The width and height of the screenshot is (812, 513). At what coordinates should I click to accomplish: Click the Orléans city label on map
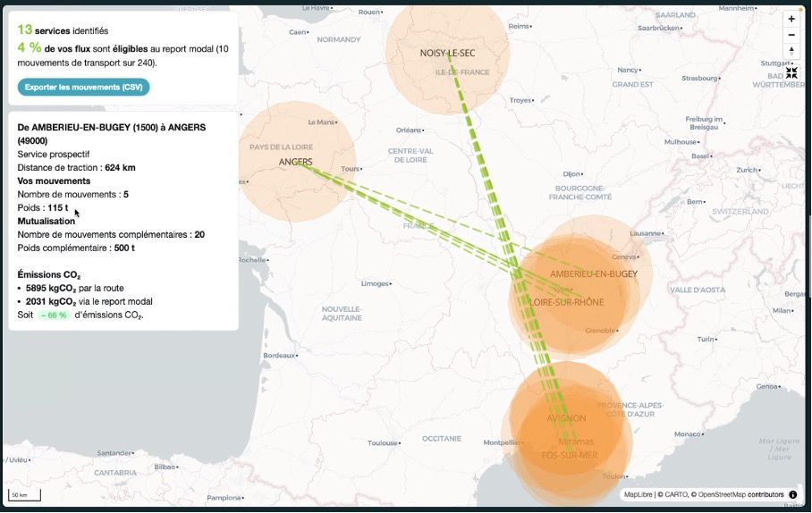pyautogui.click(x=409, y=130)
